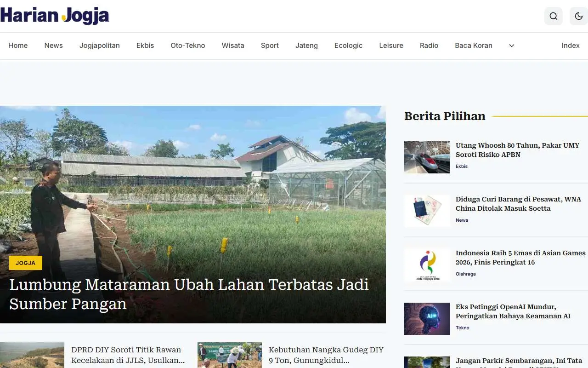The width and height of the screenshot is (588, 368).
Task: Go to Home menu item
Action: (18, 46)
